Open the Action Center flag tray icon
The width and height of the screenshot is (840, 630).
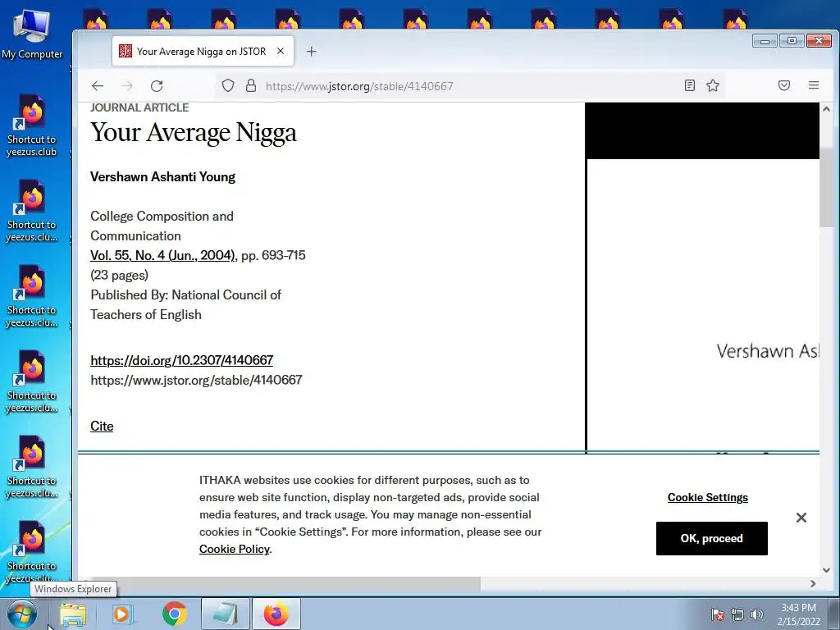[x=718, y=614]
